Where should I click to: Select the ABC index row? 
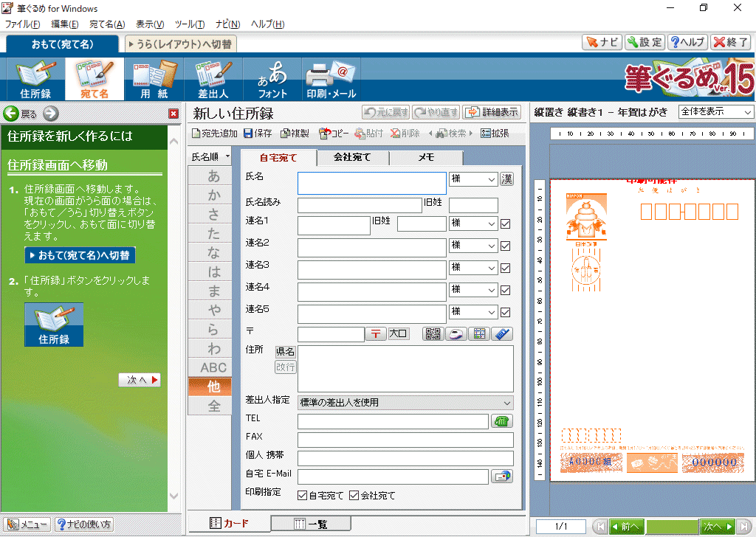click(x=210, y=368)
